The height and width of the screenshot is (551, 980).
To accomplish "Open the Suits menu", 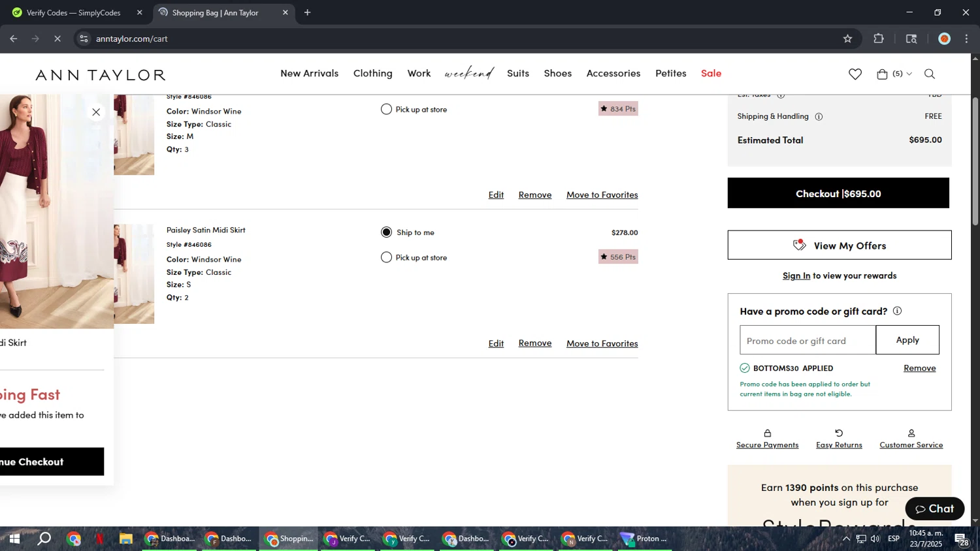I will [x=518, y=73].
